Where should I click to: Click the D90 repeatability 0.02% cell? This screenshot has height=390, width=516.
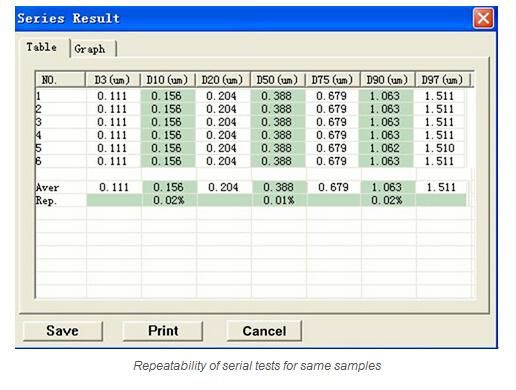point(387,200)
